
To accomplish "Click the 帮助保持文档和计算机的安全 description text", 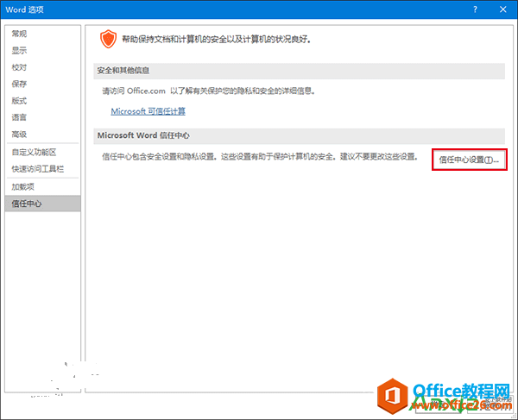I will (217, 40).
